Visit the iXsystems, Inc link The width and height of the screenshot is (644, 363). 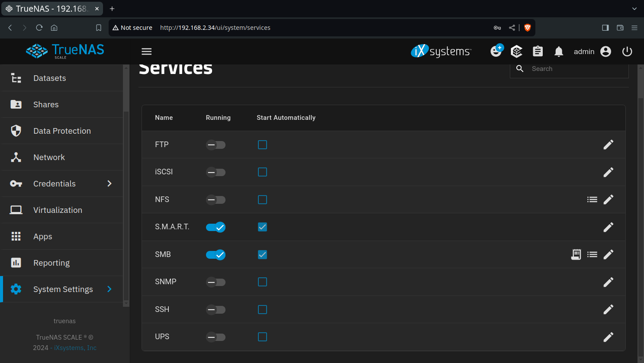pyautogui.click(x=75, y=348)
